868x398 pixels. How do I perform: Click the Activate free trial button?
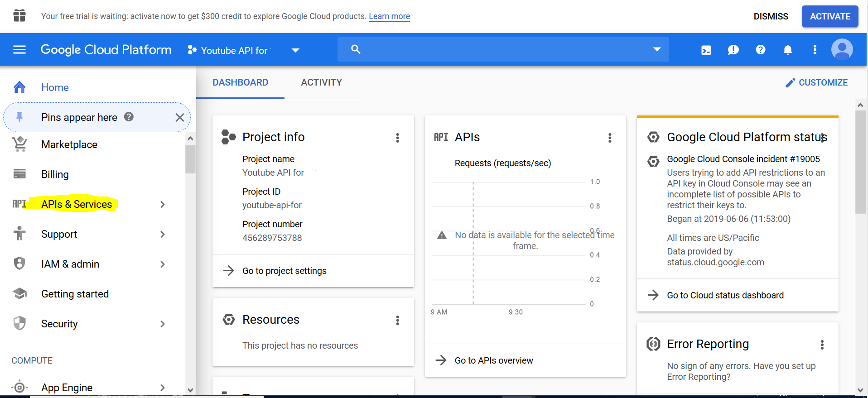coord(829,16)
